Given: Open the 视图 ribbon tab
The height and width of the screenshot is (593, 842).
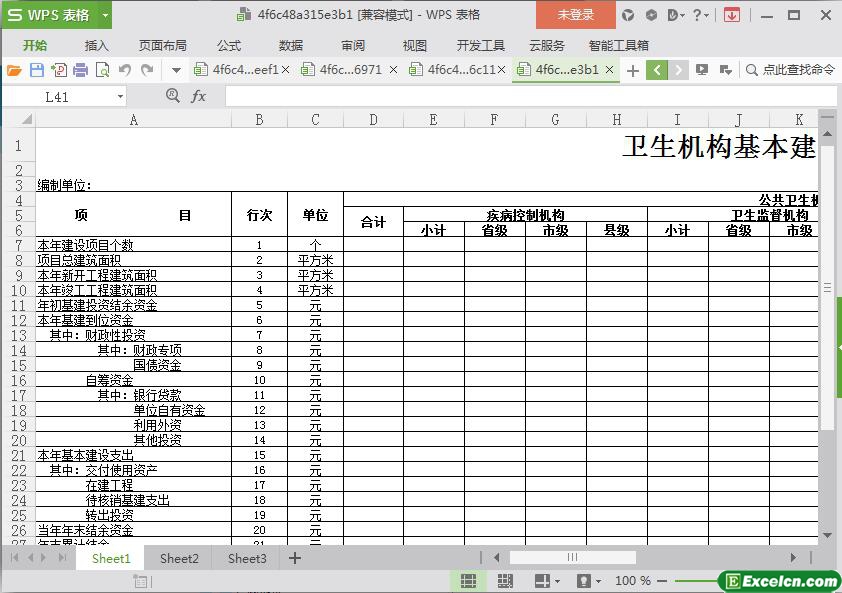Looking at the screenshot, I should tap(415, 46).
